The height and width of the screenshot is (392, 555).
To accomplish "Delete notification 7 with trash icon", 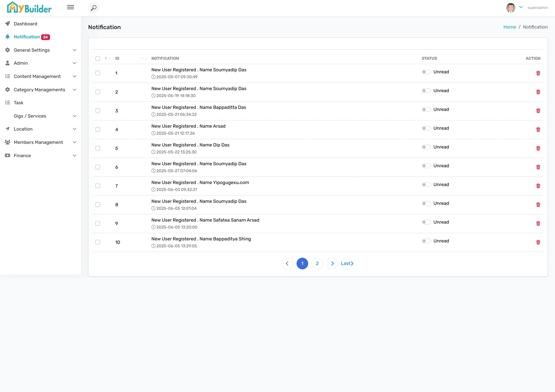I will (x=538, y=186).
